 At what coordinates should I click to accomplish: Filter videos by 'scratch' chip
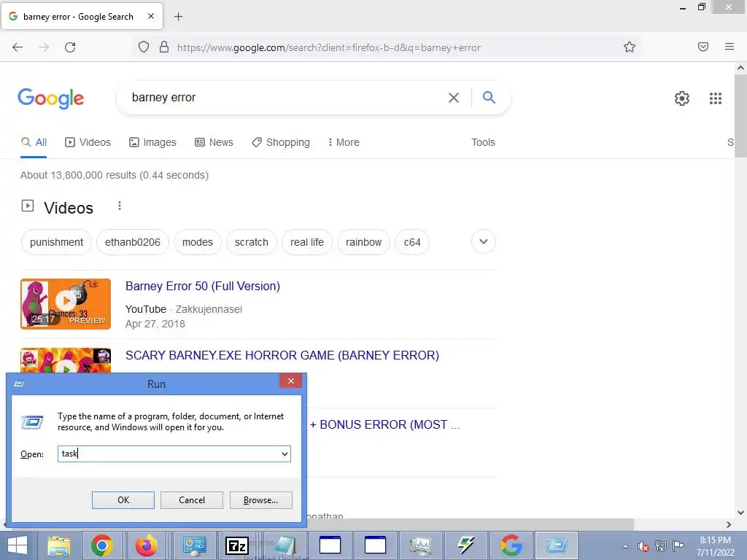(252, 242)
